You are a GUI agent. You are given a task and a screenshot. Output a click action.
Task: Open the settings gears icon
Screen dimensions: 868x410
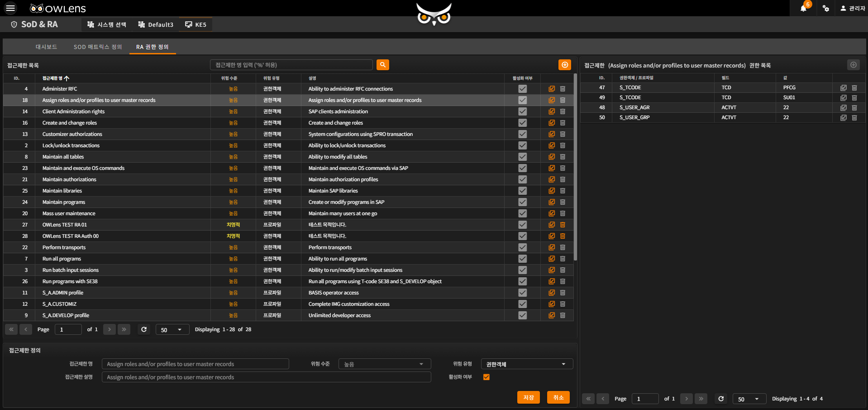point(826,8)
